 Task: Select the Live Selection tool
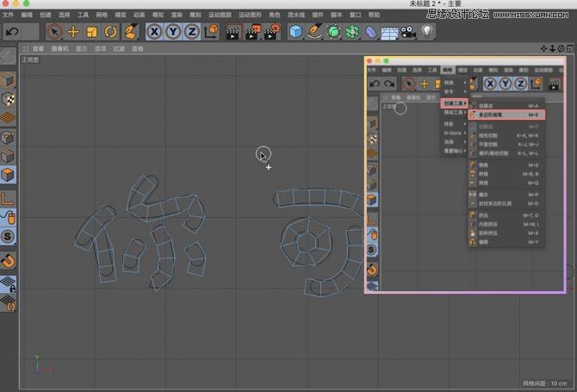(x=54, y=32)
